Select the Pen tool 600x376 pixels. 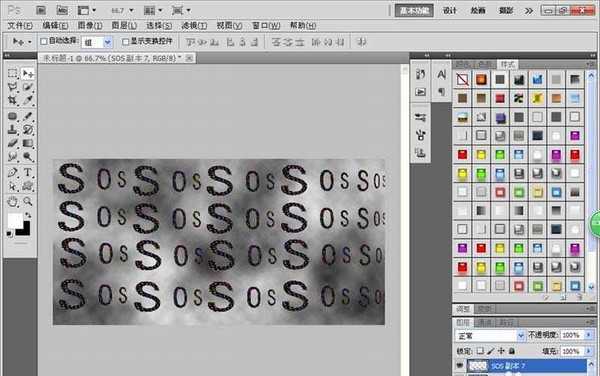[x=12, y=173]
